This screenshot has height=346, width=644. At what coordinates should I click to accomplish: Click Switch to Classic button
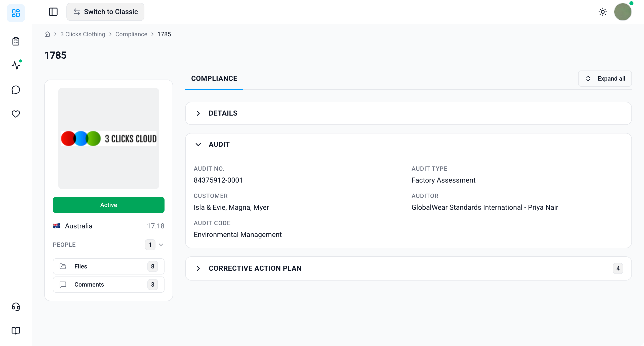105,12
